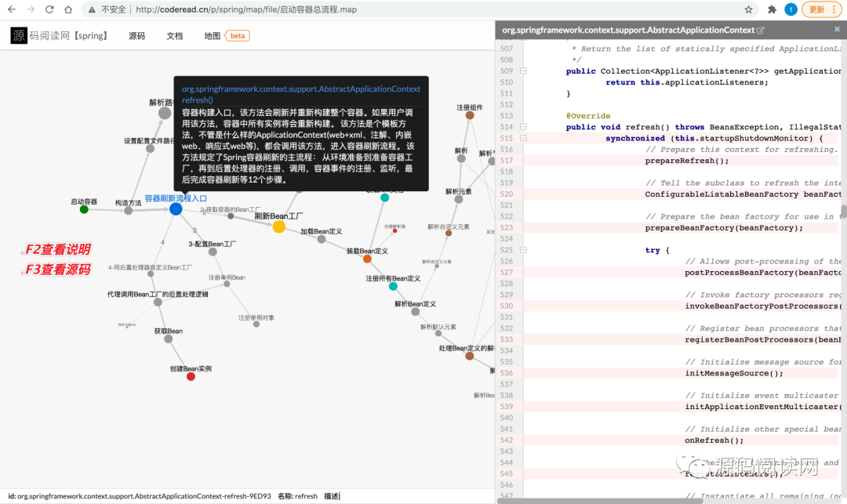Viewport: 847px width, 504px height.
Task: Close the source code panel
Action: [837, 30]
